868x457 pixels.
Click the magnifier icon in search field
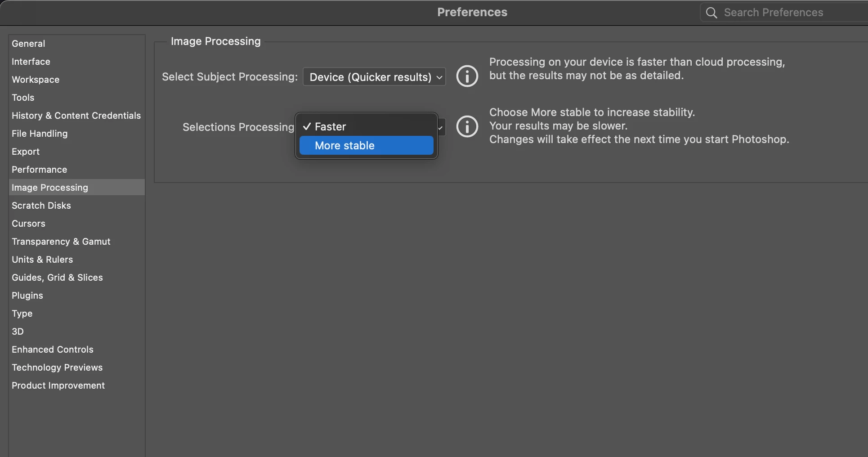pyautogui.click(x=711, y=13)
